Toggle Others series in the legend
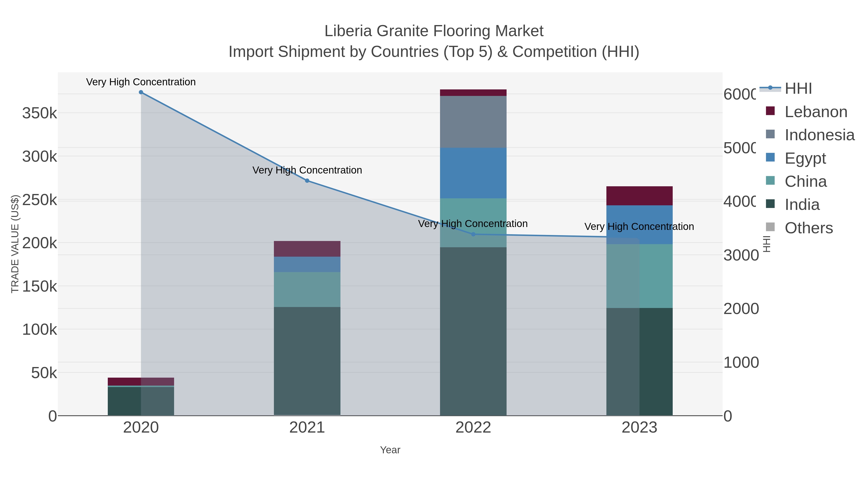This screenshot has width=868, height=488. coord(799,228)
